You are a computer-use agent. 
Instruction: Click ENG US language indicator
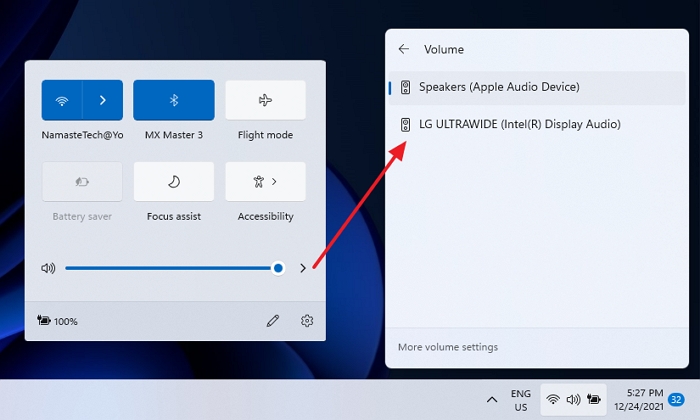click(521, 400)
